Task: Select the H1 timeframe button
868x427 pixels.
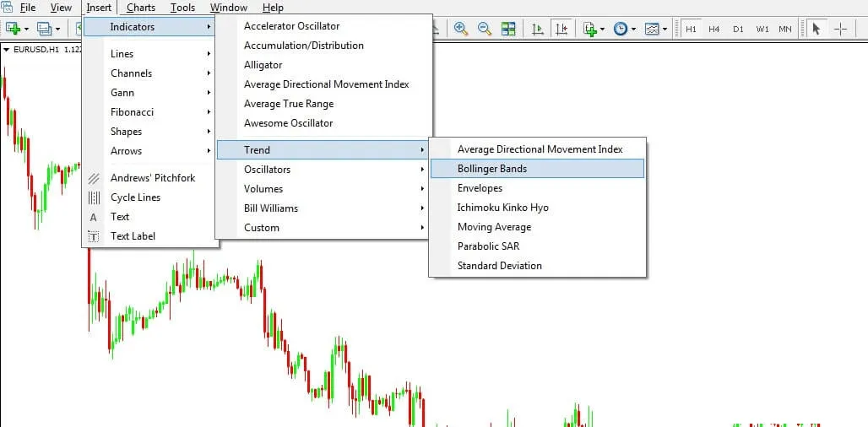Action: point(691,29)
